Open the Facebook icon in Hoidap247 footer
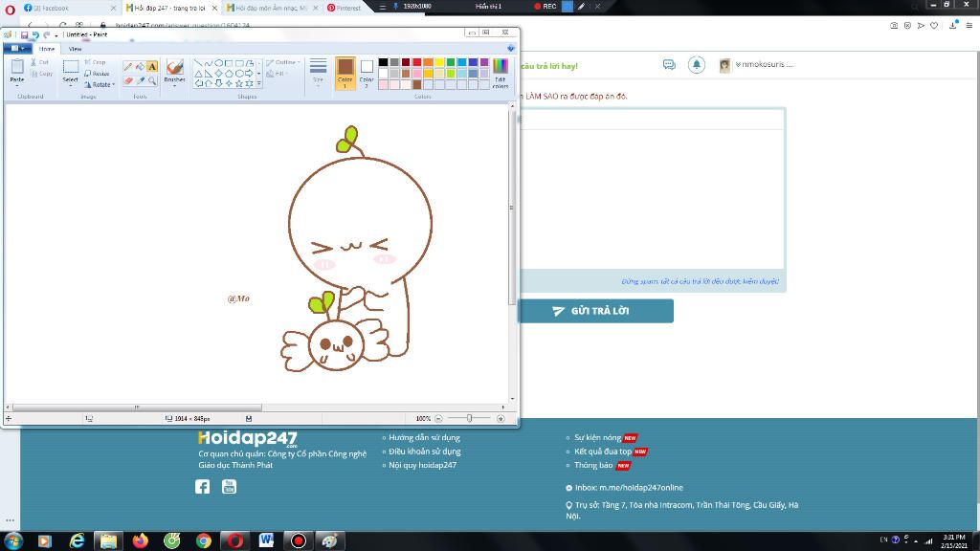 (x=203, y=487)
